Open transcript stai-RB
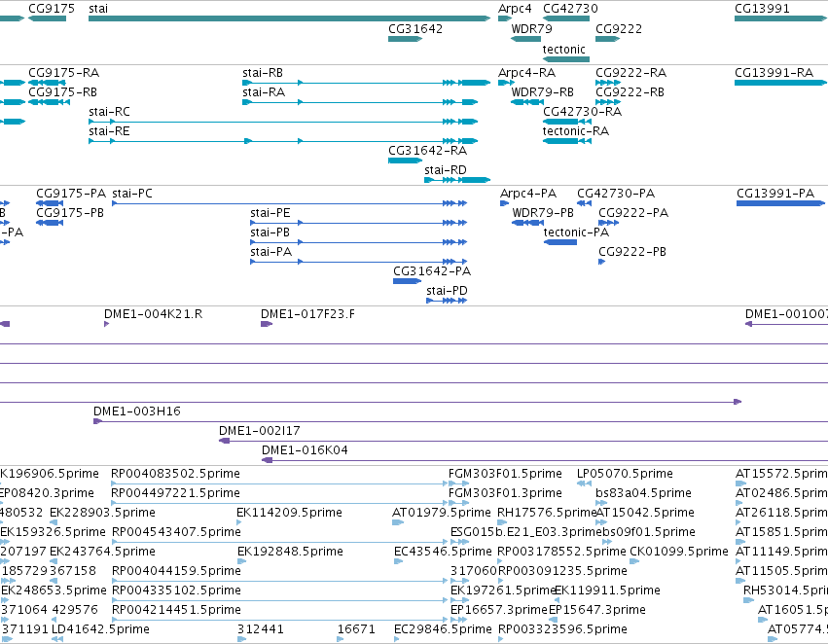The height and width of the screenshot is (644, 828). 367,83
